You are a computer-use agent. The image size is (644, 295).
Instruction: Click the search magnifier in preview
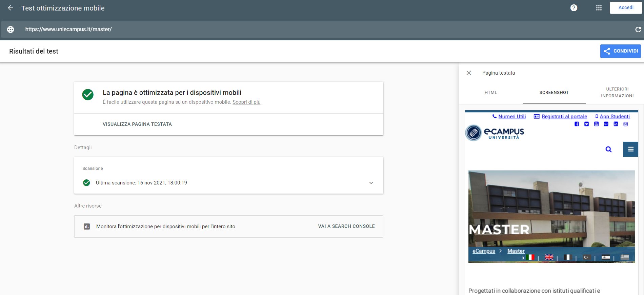[x=608, y=149]
